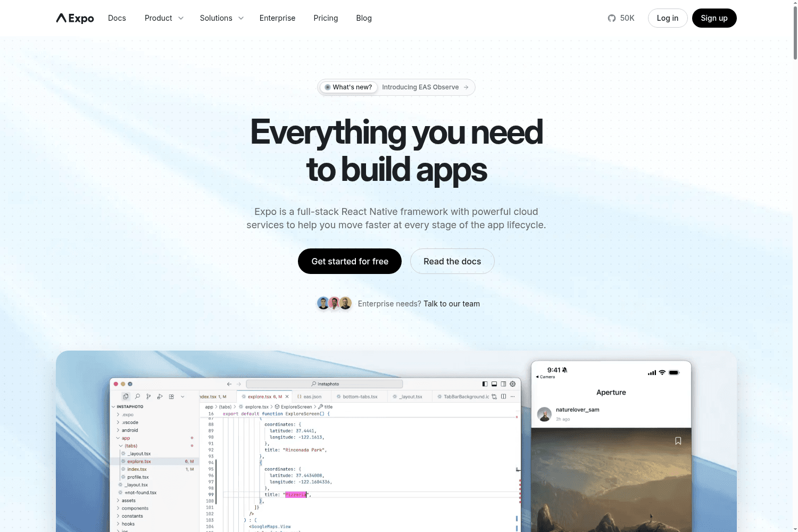Expand the .expo folder
Viewport: 798px width, 532px height.
[x=118, y=414]
